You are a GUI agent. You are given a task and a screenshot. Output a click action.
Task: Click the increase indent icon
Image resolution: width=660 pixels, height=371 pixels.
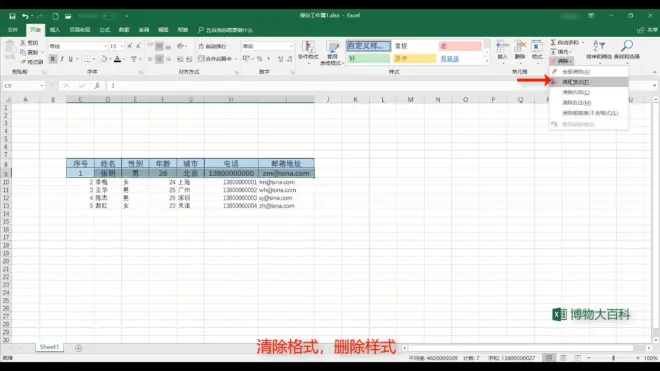coord(189,59)
